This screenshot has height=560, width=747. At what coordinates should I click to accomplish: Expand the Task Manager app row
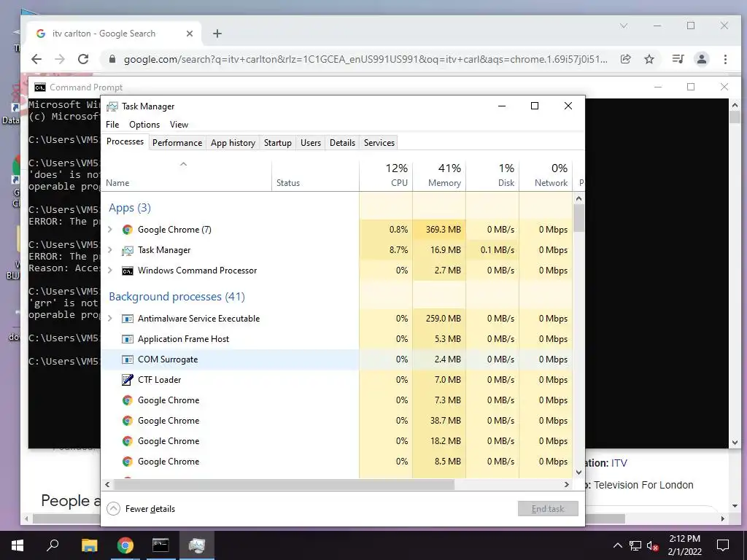(x=110, y=250)
